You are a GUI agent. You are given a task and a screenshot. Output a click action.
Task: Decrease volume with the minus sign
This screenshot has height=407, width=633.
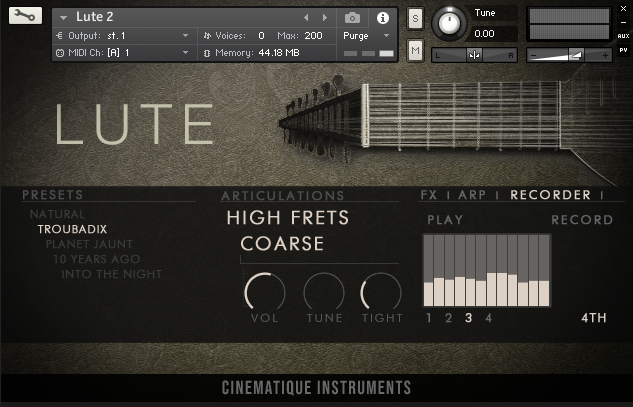click(534, 55)
